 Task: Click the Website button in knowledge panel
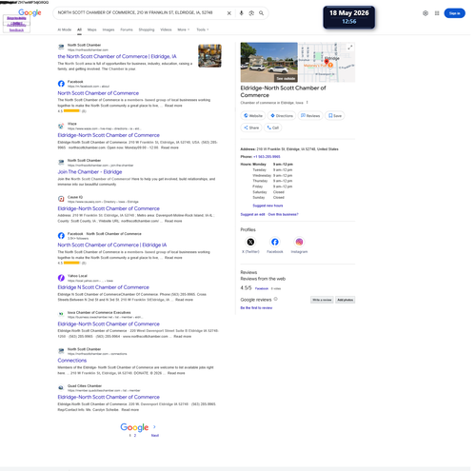point(253,116)
